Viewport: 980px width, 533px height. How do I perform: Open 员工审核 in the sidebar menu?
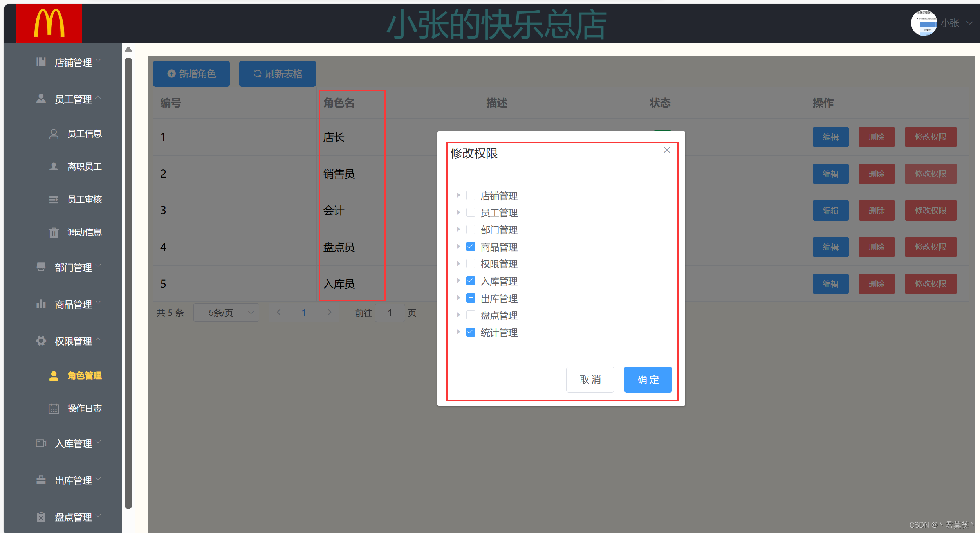(x=84, y=200)
